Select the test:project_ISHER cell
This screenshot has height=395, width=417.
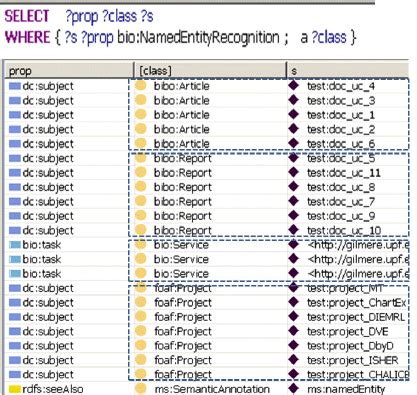pos(353,360)
